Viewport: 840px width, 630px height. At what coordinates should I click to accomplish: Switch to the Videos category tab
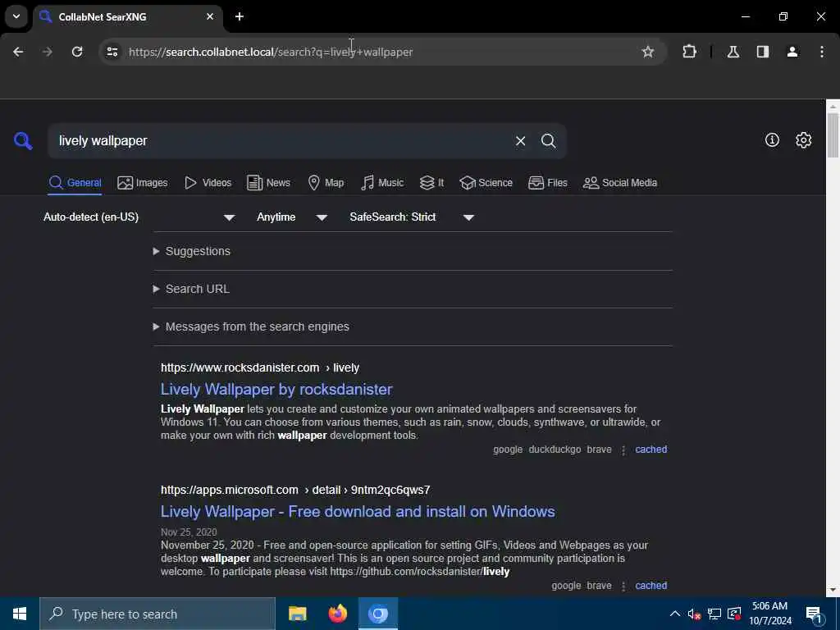[208, 183]
